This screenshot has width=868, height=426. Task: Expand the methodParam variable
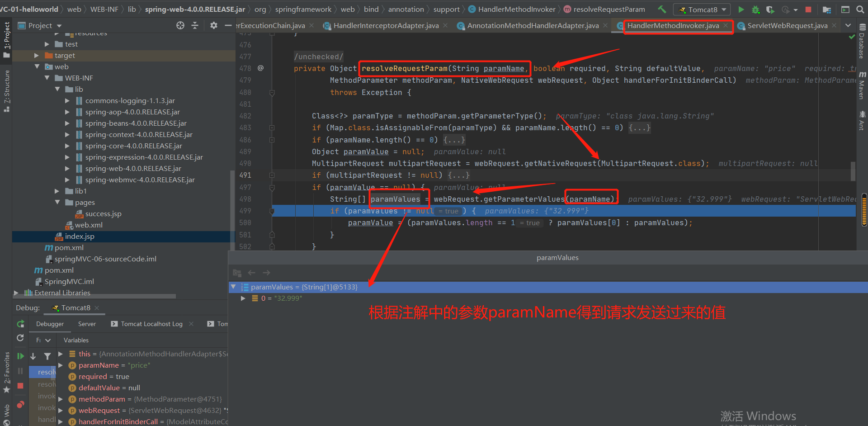click(x=61, y=399)
